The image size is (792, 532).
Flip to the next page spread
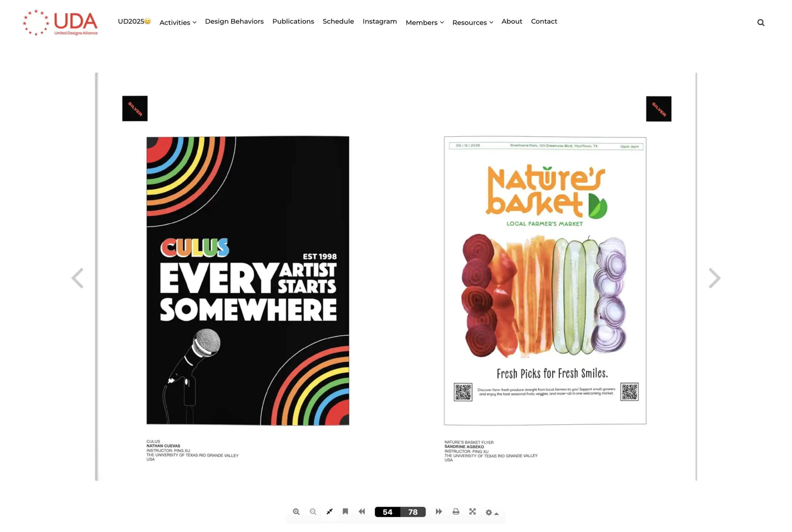tap(714, 278)
